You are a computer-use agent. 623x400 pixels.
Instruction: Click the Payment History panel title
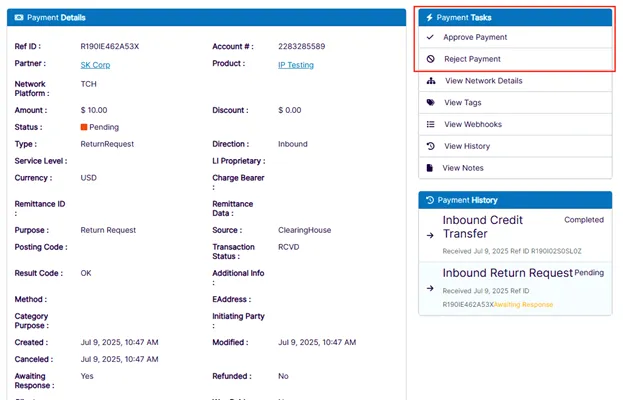pyautogui.click(x=467, y=200)
